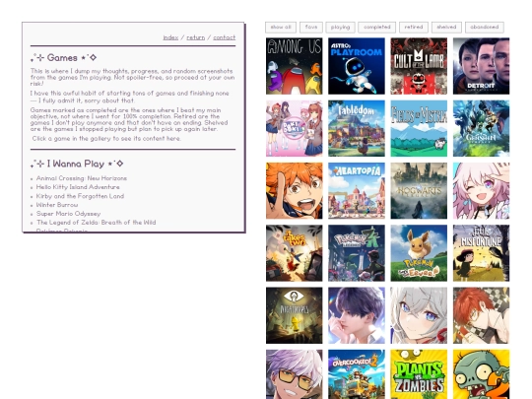Click the red-haired character checkered cover
The height and width of the screenshot is (399, 532).
click(481, 315)
